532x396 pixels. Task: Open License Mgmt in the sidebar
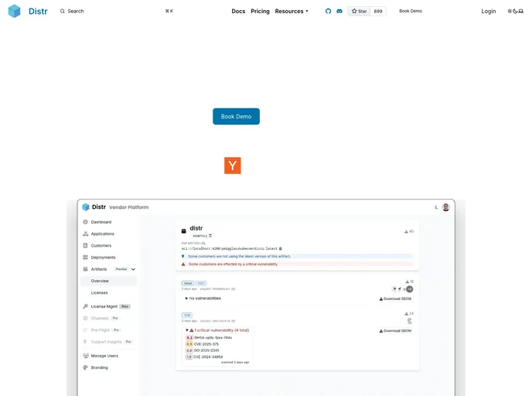(104, 306)
